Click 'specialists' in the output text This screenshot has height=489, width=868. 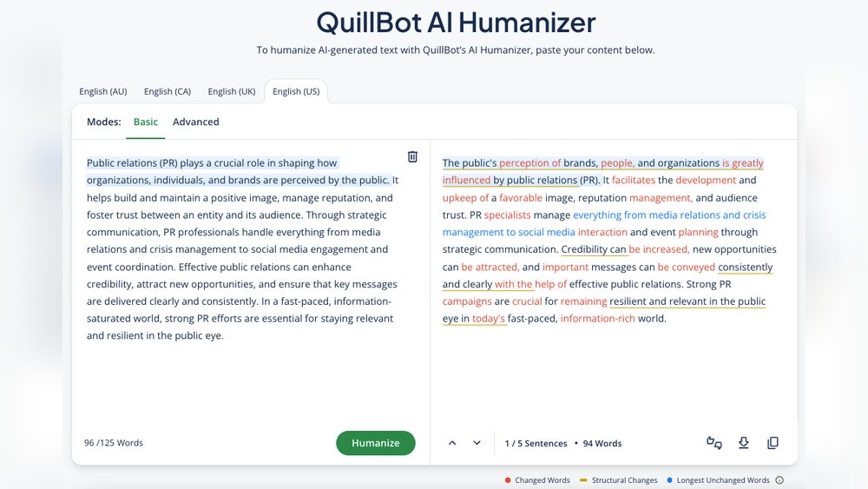click(x=507, y=215)
